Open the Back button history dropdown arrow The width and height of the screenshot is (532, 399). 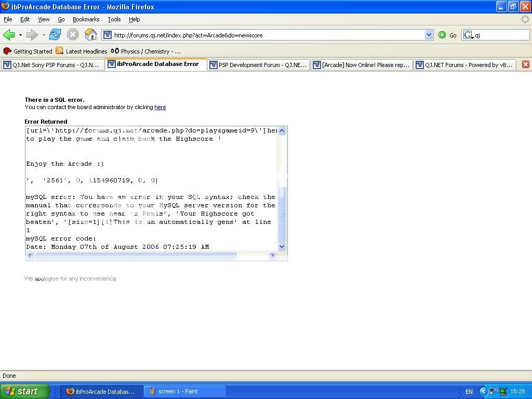click(x=20, y=35)
